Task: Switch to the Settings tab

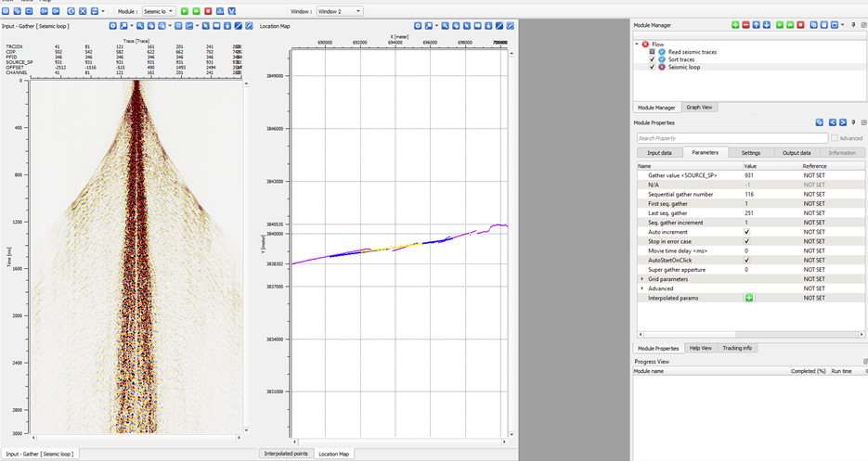Action: coord(750,152)
